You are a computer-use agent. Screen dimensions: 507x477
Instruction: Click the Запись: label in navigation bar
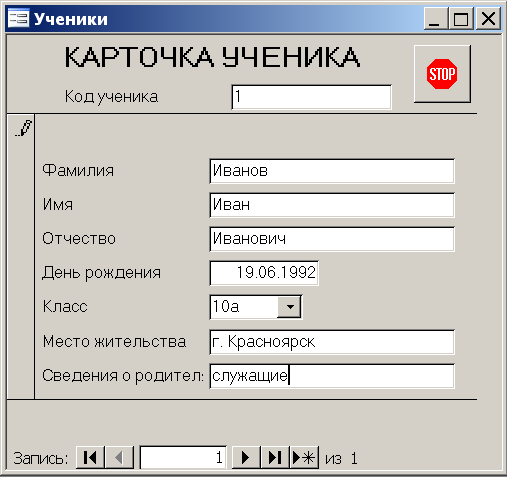coord(41,458)
